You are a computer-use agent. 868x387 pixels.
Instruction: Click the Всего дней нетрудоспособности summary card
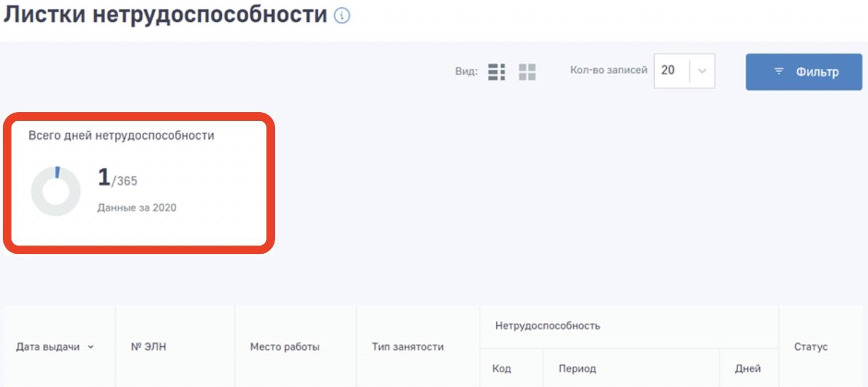(x=137, y=183)
